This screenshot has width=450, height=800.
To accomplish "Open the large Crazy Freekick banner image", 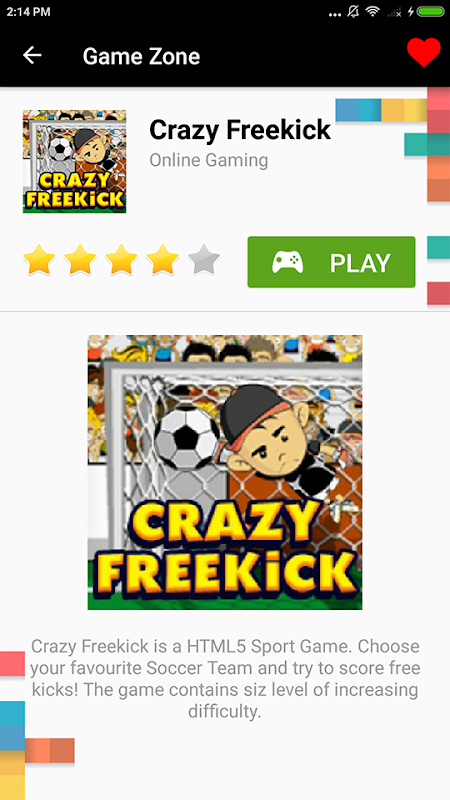I will pos(225,472).
